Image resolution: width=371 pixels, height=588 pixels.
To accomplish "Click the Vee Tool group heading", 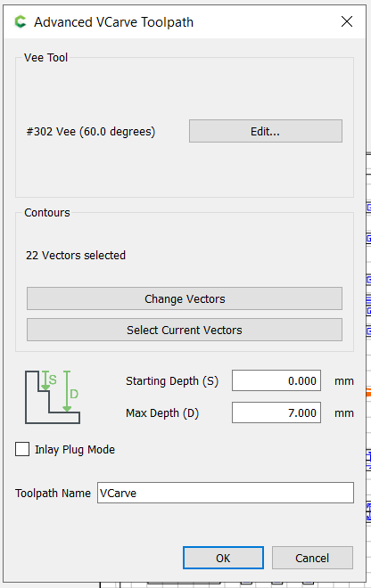I will 45,57.
